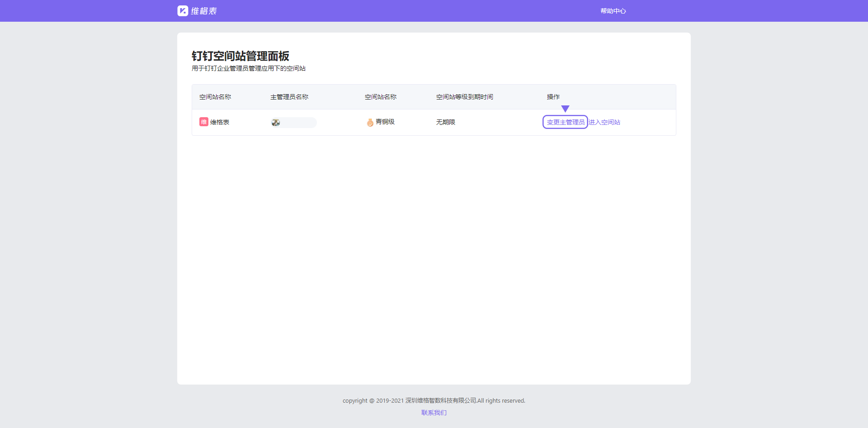Click the bronze medal icon

point(370,122)
